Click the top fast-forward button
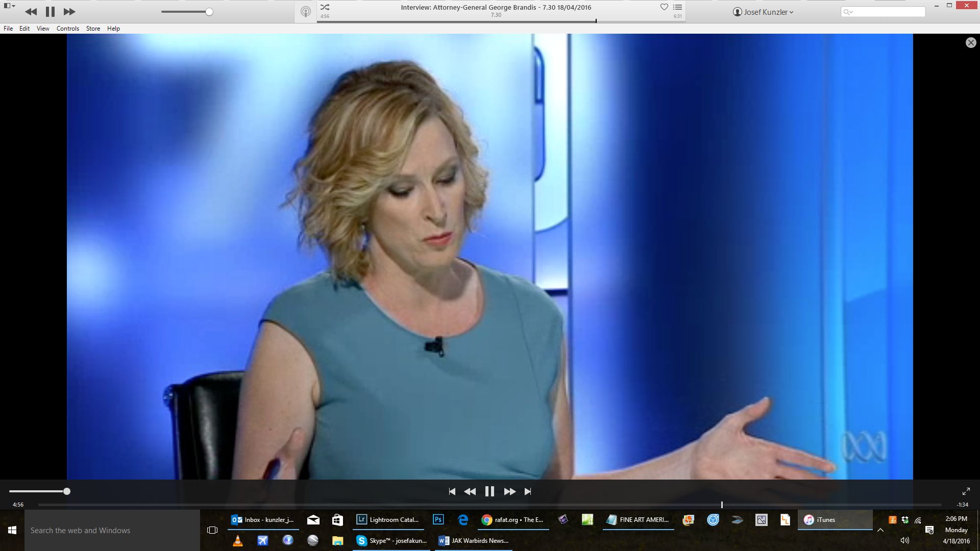The width and height of the screenshot is (980, 551). click(69, 12)
